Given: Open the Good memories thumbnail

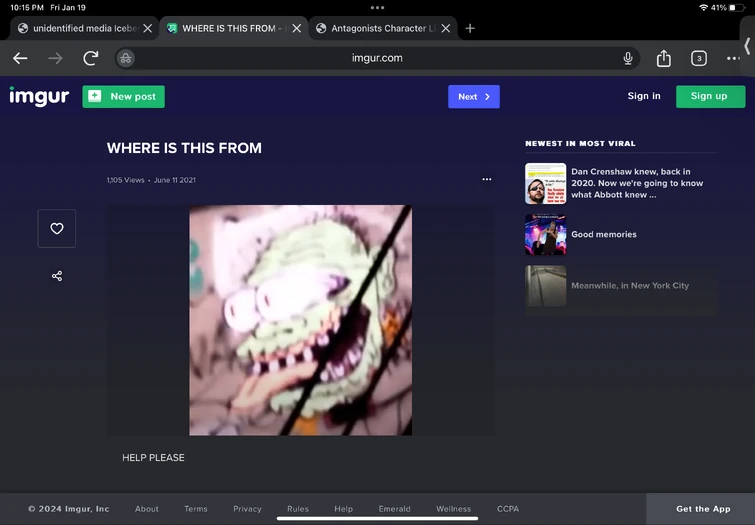Looking at the screenshot, I should [x=546, y=235].
